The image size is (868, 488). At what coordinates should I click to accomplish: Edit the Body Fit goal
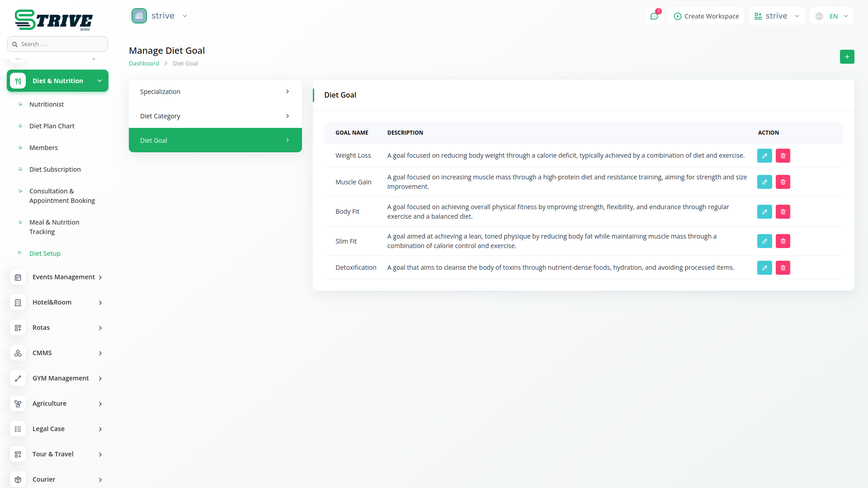tap(764, 211)
